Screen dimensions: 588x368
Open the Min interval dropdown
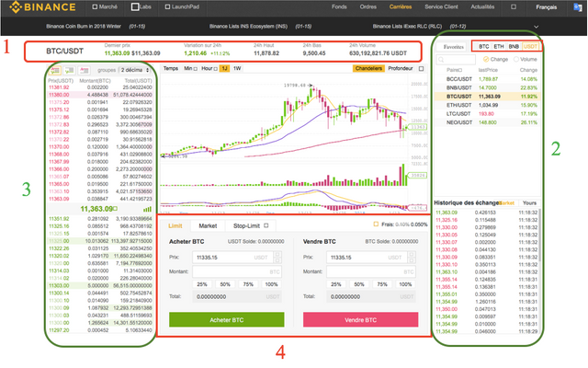click(x=190, y=68)
